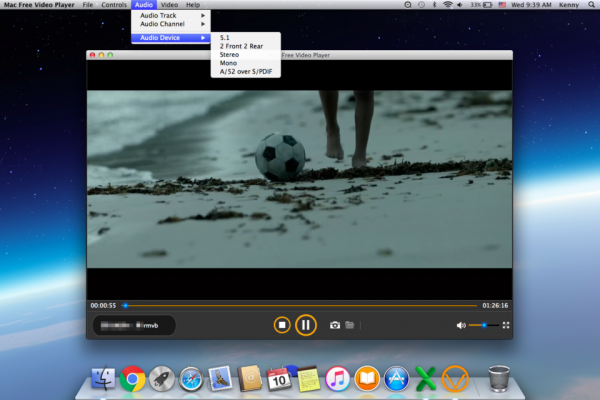Click the elapsed time 00:00:55
The height and width of the screenshot is (400, 600).
[103, 305]
